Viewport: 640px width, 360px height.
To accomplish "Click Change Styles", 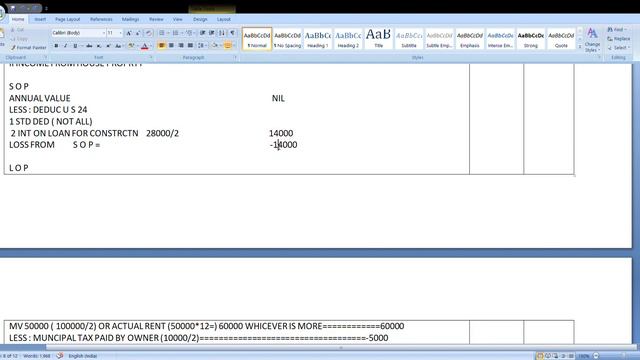I will click(x=592, y=40).
